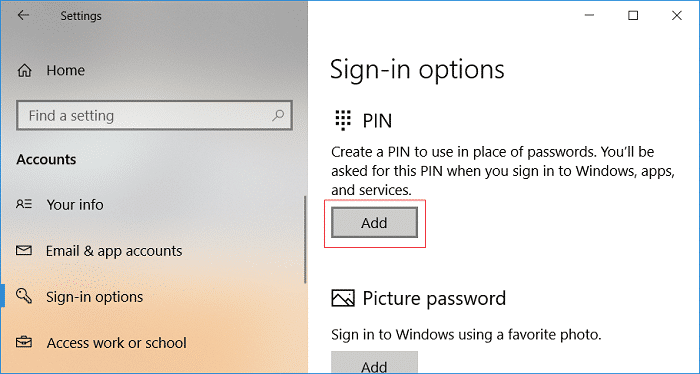Image resolution: width=700 pixels, height=374 pixels.
Task: Click the Home house icon
Action: pos(24,70)
